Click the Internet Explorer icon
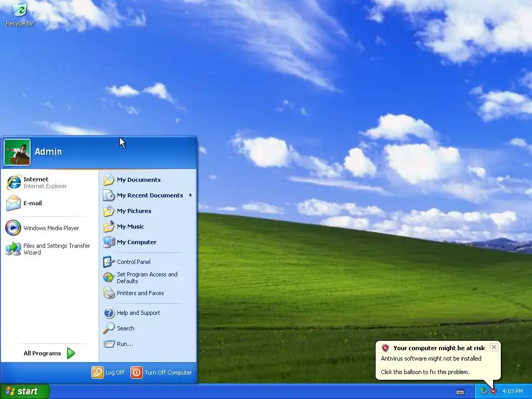Image resolution: width=532 pixels, height=399 pixels. tap(14, 182)
